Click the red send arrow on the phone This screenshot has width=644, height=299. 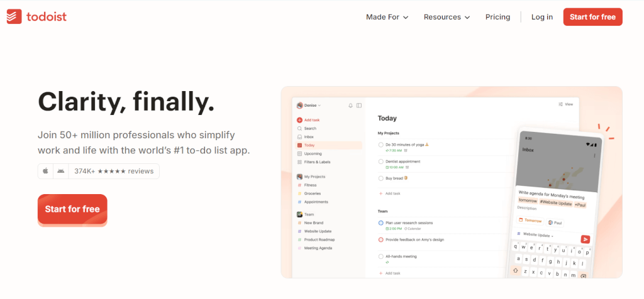(x=585, y=239)
